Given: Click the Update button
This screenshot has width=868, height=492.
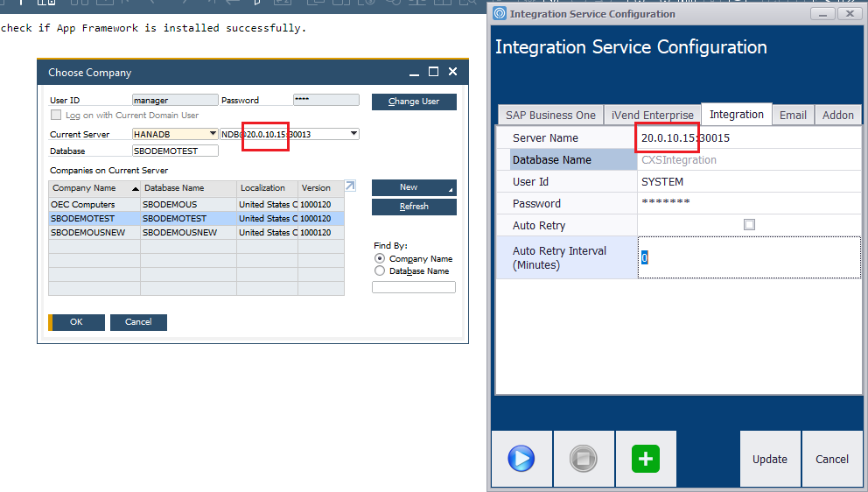Looking at the screenshot, I should coord(769,459).
